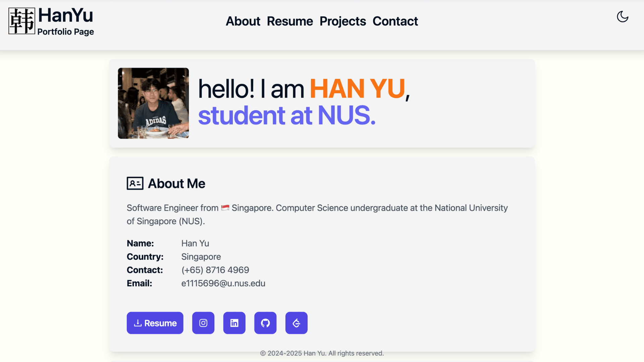Download resume with the Resume button

[155, 323]
